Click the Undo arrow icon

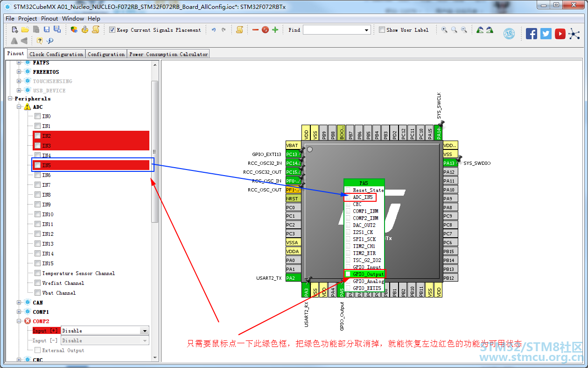[214, 29]
